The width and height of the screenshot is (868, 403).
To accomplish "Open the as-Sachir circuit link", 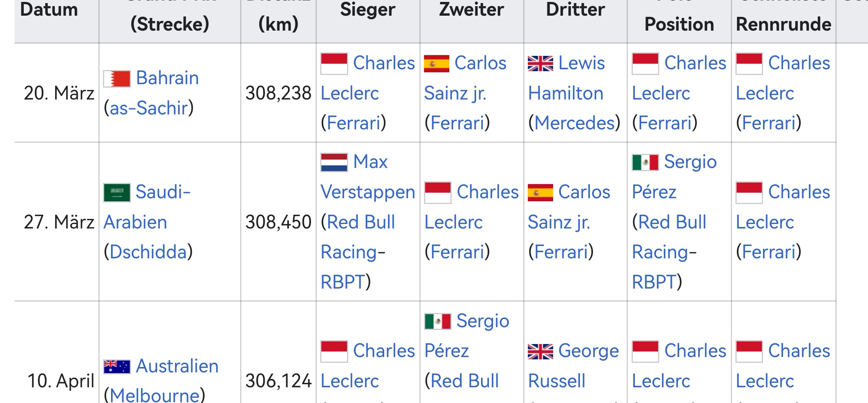I will tap(148, 108).
